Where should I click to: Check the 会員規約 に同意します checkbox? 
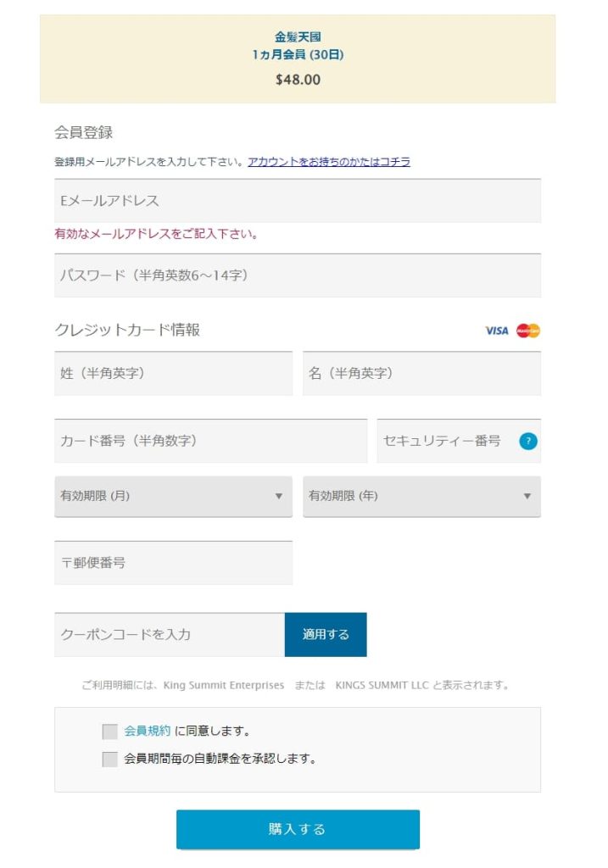tap(109, 732)
